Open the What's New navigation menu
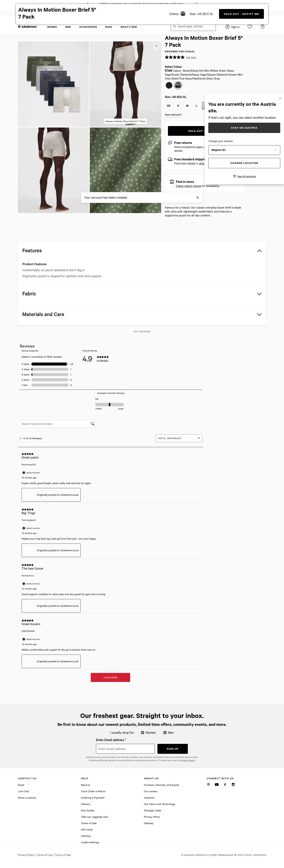Image resolution: width=284 pixels, height=868 pixels. [129, 27]
